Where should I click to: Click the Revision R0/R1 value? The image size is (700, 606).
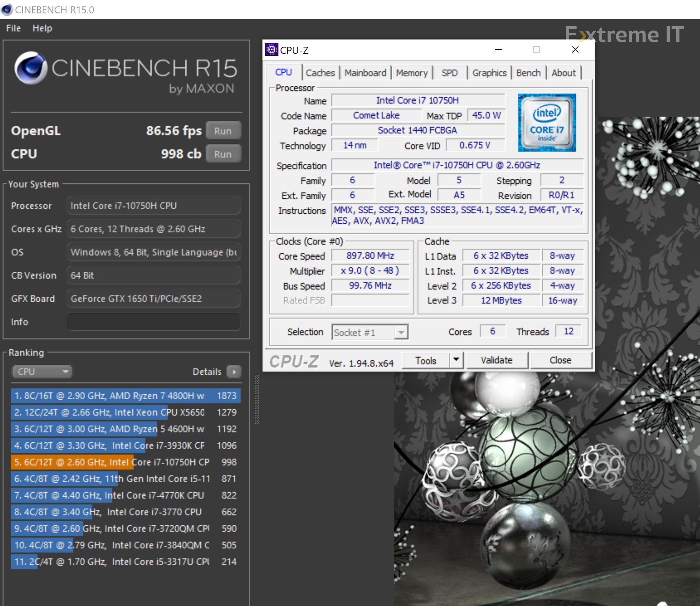(562, 195)
